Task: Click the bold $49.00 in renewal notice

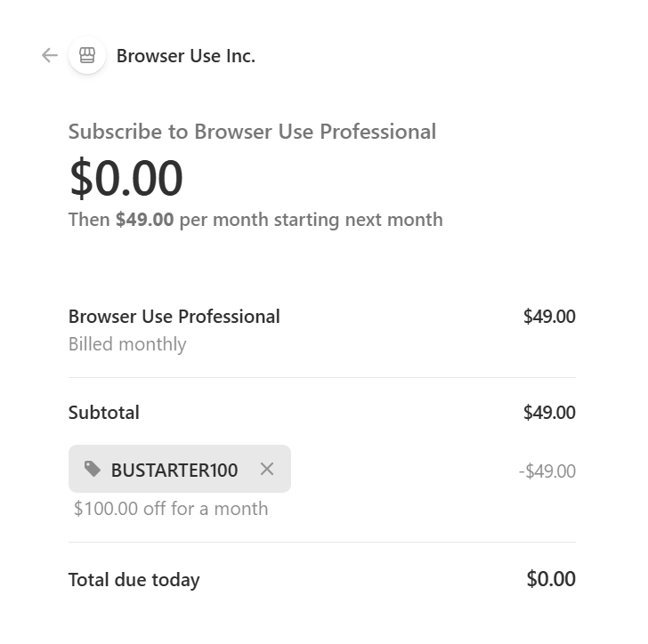Action: pos(144,220)
